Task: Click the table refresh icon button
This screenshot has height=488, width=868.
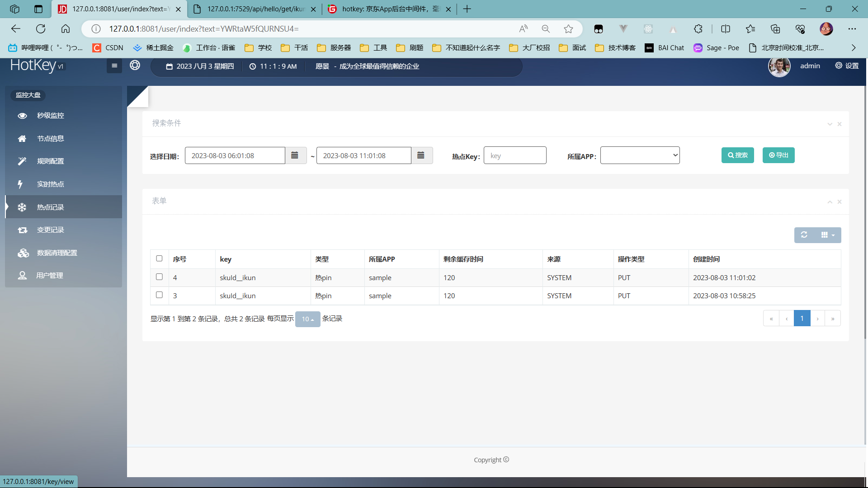Action: point(804,235)
